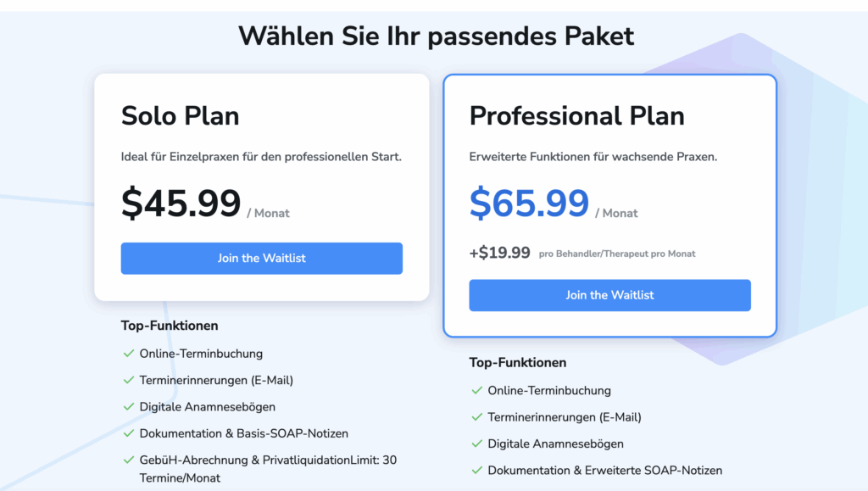Click the Solo Plan heading

[180, 116]
